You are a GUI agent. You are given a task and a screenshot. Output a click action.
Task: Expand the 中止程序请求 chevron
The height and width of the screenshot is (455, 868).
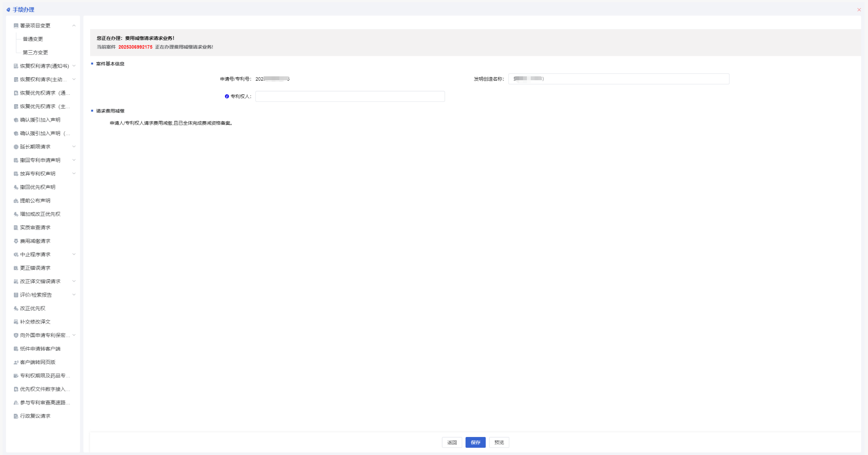pyautogui.click(x=74, y=254)
